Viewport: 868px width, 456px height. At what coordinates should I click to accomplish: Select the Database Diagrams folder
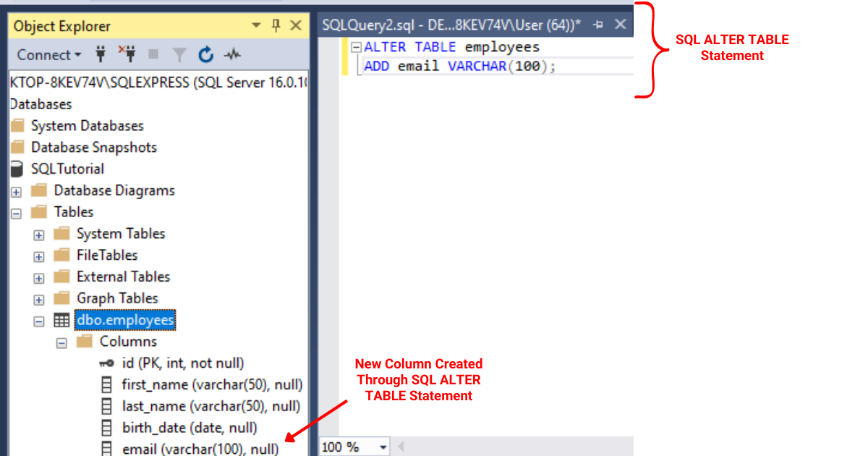[114, 190]
